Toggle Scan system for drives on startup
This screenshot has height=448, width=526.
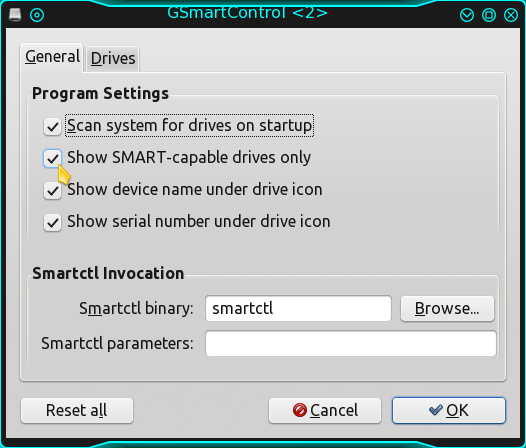pos(52,127)
